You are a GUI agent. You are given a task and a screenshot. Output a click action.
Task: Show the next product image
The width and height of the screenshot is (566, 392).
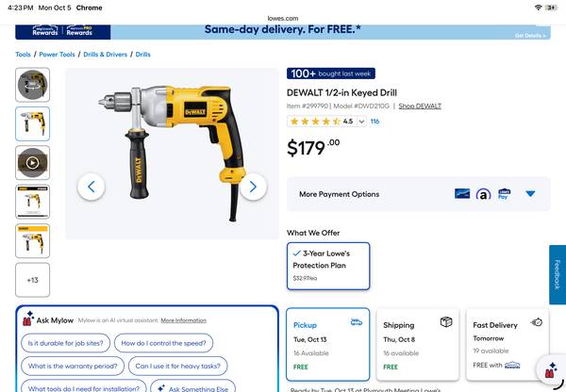[253, 187]
